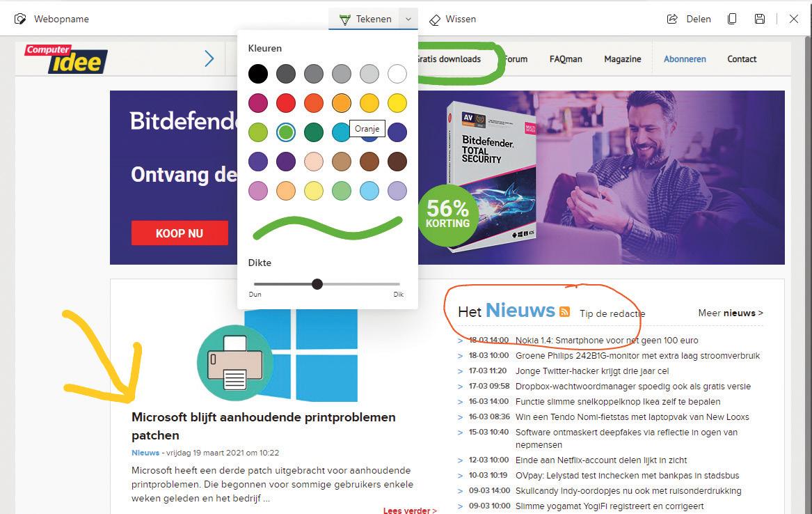Choose the red color swatch
This screenshot has height=514, width=812.
coord(286,103)
